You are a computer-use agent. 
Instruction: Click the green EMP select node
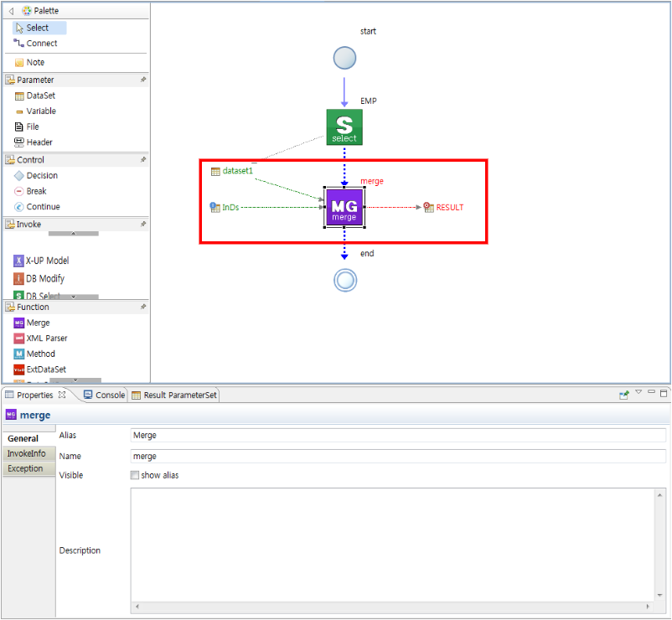pos(344,127)
